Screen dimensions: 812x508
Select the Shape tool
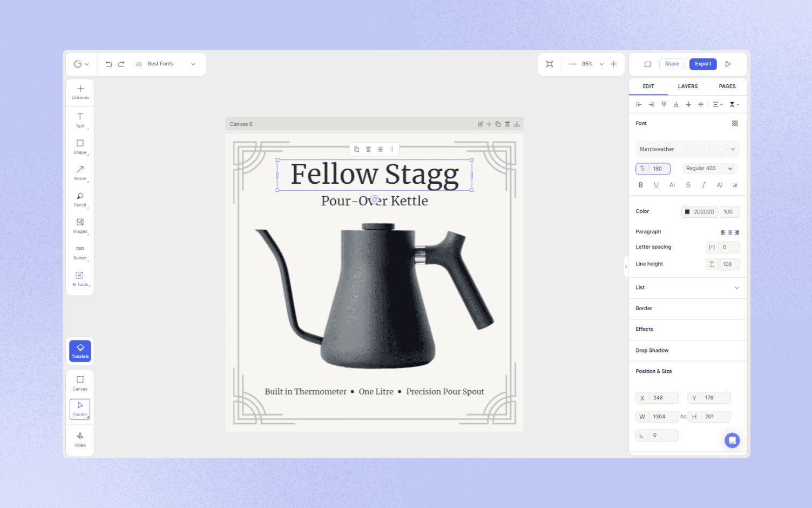(x=80, y=146)
